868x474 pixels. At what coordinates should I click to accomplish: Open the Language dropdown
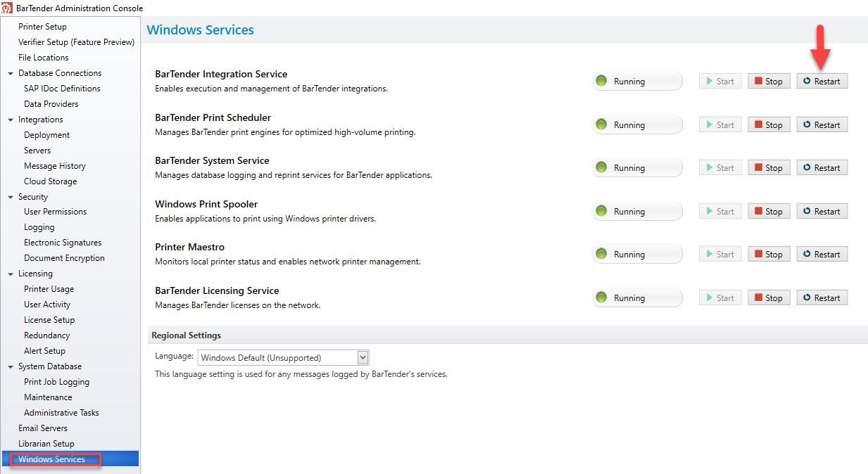283,357
